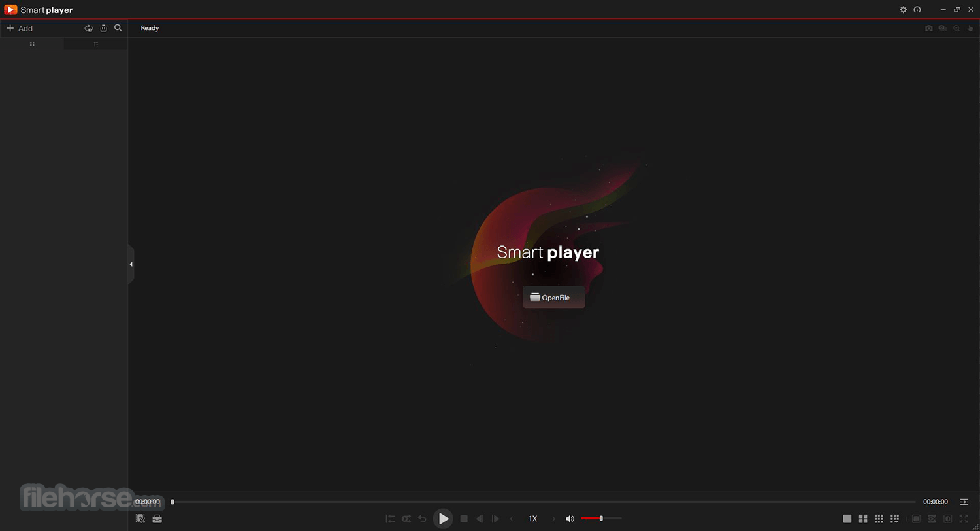The width and height of the screenshot is (980, 531).
Task: Adjust the red volume slider
Action: pyautogui.click(x=601, y=519)
